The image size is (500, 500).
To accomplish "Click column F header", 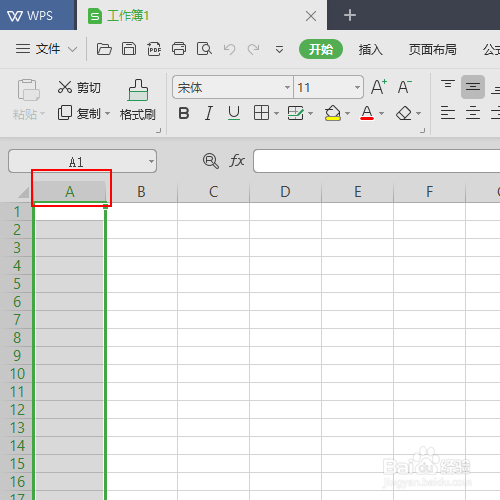I will 429,192.
